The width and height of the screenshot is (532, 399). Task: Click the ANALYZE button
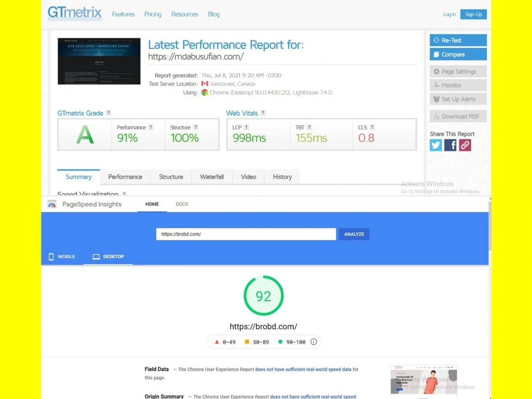354,234
